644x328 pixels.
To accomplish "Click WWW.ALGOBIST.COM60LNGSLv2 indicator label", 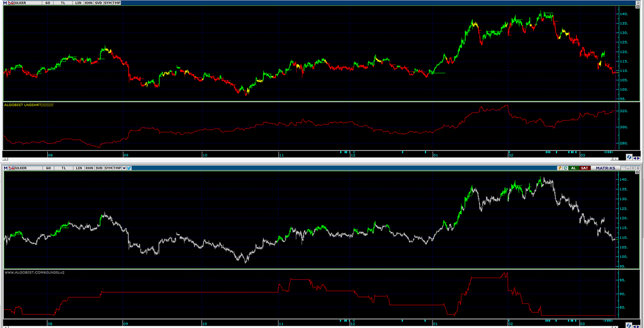I will pos(34,272).
